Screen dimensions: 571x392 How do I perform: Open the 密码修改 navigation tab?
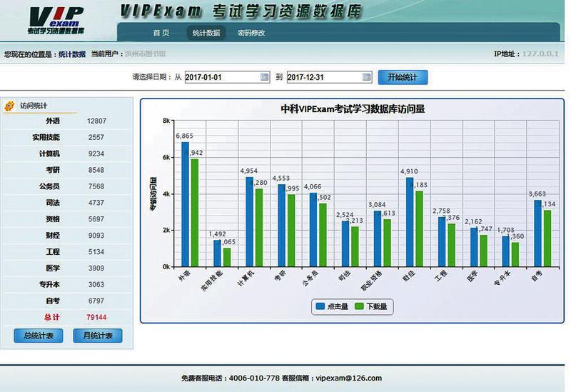tap(251, 33)
